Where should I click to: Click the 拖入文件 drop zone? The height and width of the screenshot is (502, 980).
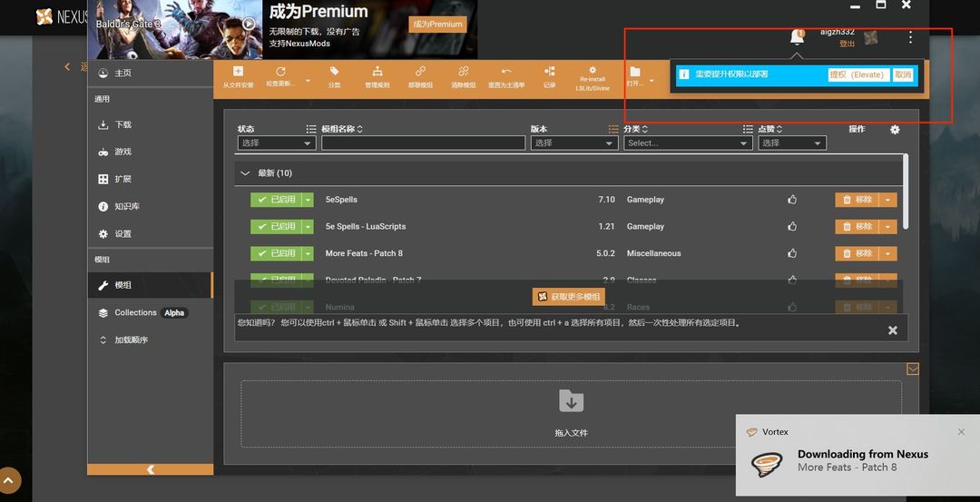[x=572, y=414]
